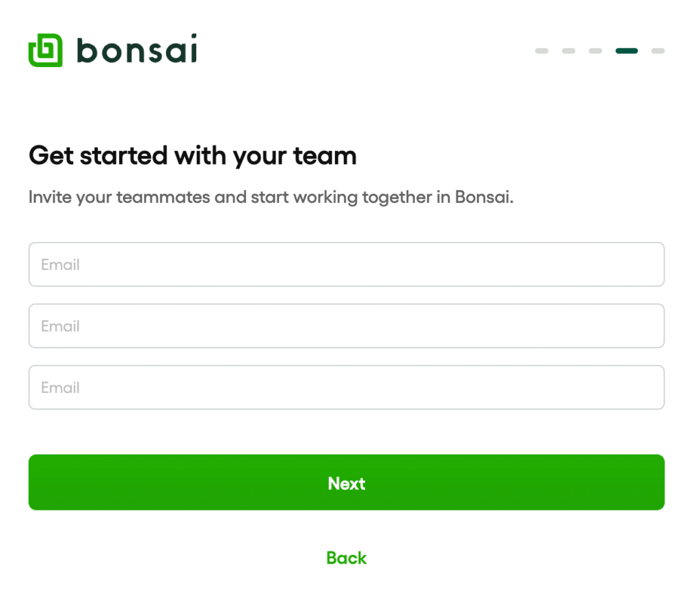Click inside the first Email input field

pos(347,264)
